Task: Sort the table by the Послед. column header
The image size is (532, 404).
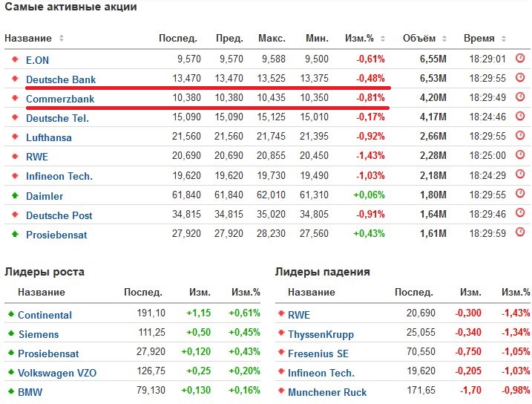Action: (x=178, y=39)
